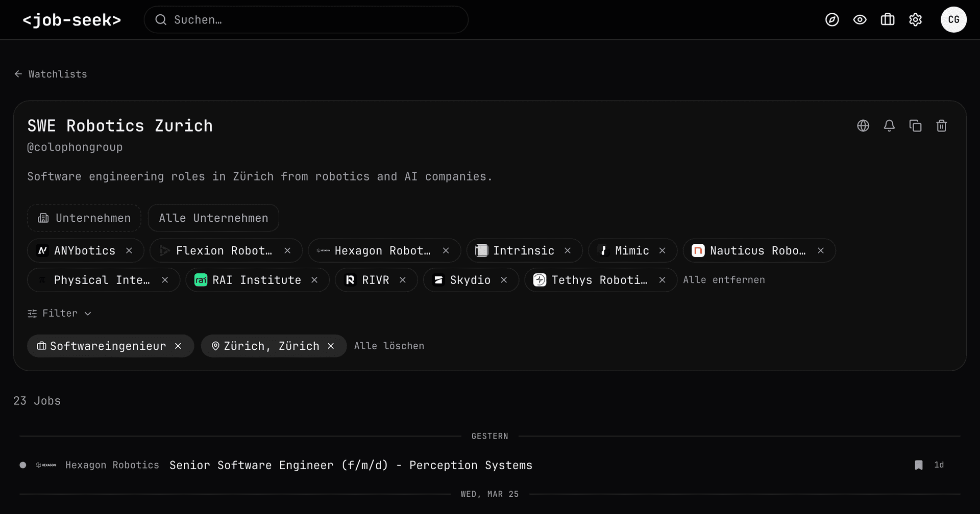Open the briefcase jobs icon in header
The width and height of the screenshot is (980, 514).
(x=888, y=20)
